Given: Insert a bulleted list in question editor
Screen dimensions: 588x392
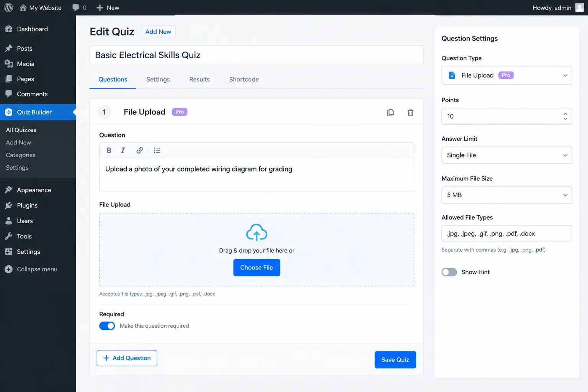Looking at the screenshot, I should tap(157, 150).
